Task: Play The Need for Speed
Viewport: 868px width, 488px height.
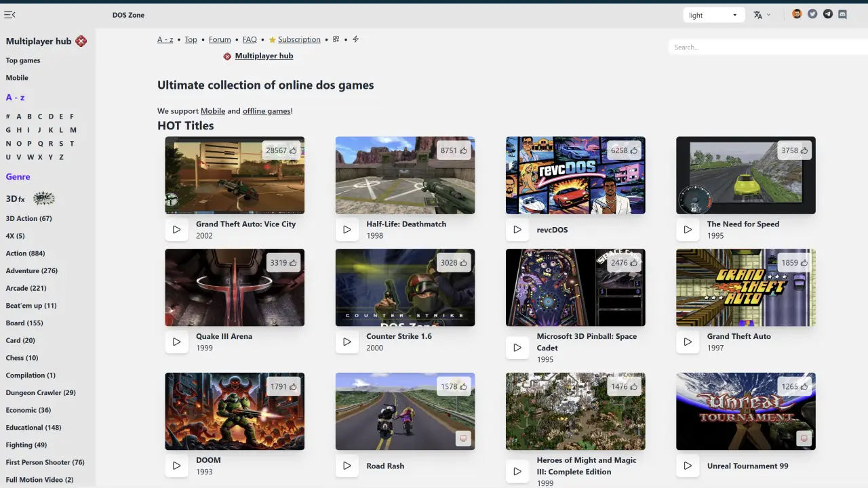Action: (x=687, y=230)
